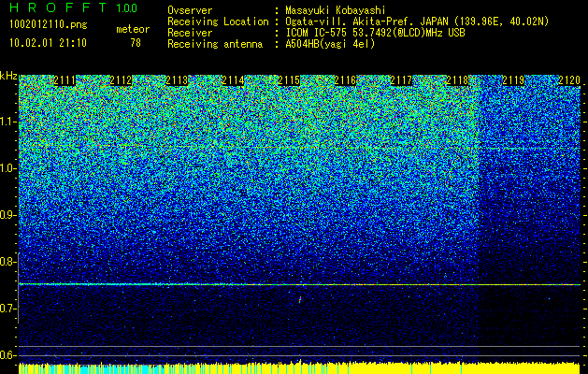Click the 2112 time marker
Screen dimensions: 588x374
click(x=121, y=80)
